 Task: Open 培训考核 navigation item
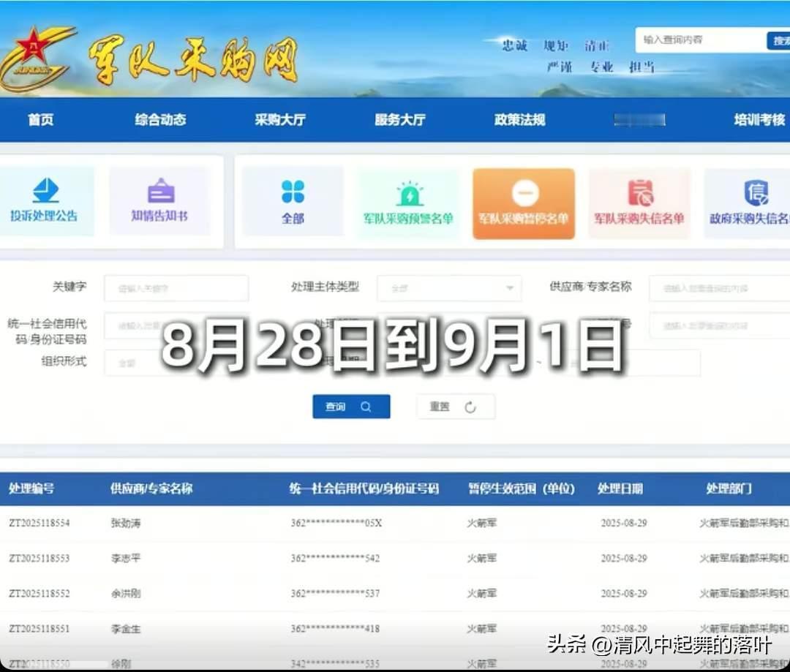[759, 120]
